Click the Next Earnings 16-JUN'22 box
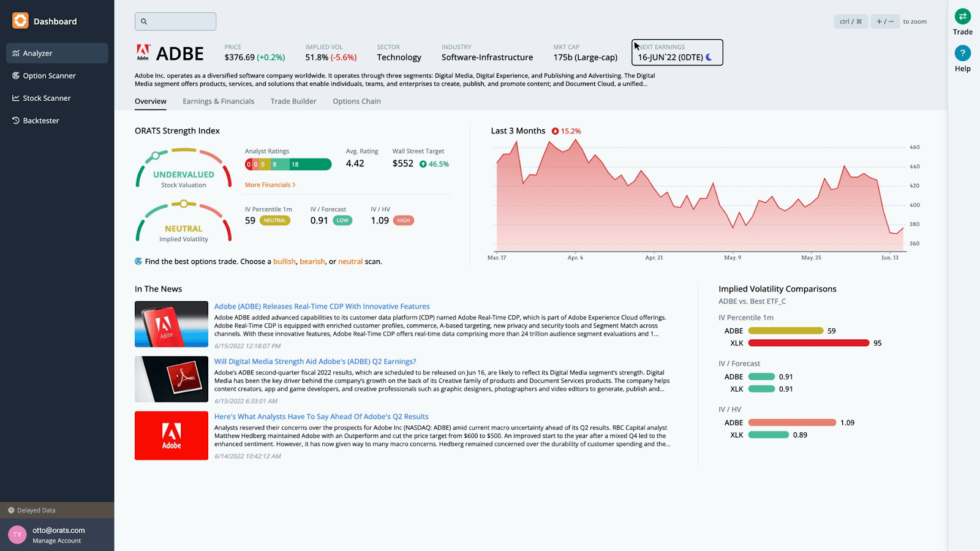This screenshot has height=551, width=980. point(677,52)
